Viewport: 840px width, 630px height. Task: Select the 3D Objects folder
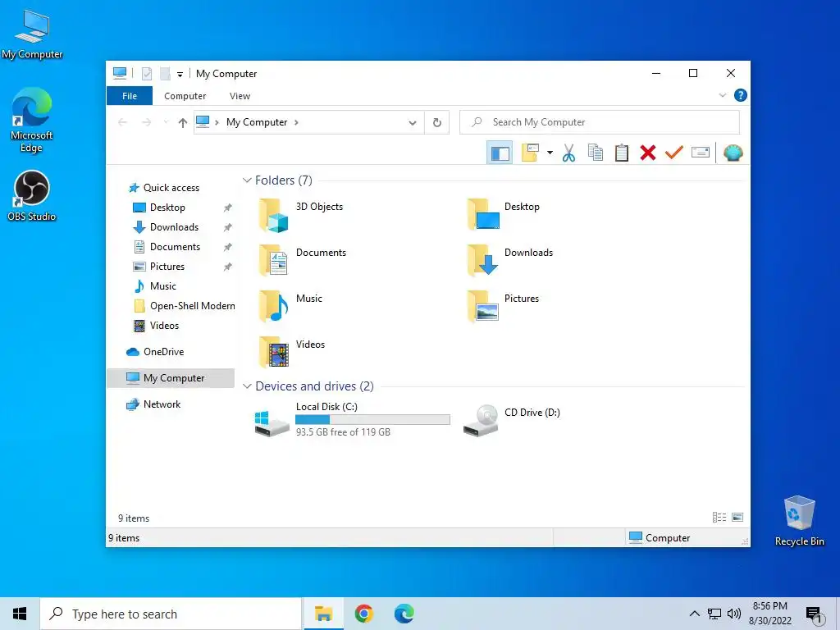[300, 214]
